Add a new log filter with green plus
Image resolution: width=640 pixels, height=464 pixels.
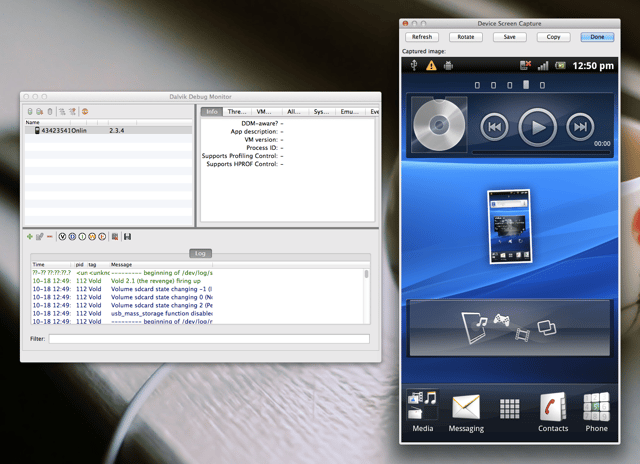click(x=30, y=237)
